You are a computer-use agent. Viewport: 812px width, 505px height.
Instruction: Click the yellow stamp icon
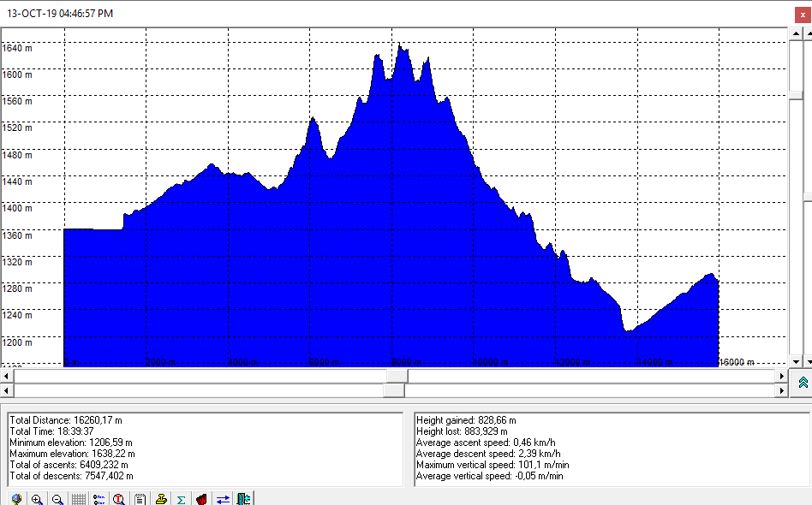tap(160, 499)
